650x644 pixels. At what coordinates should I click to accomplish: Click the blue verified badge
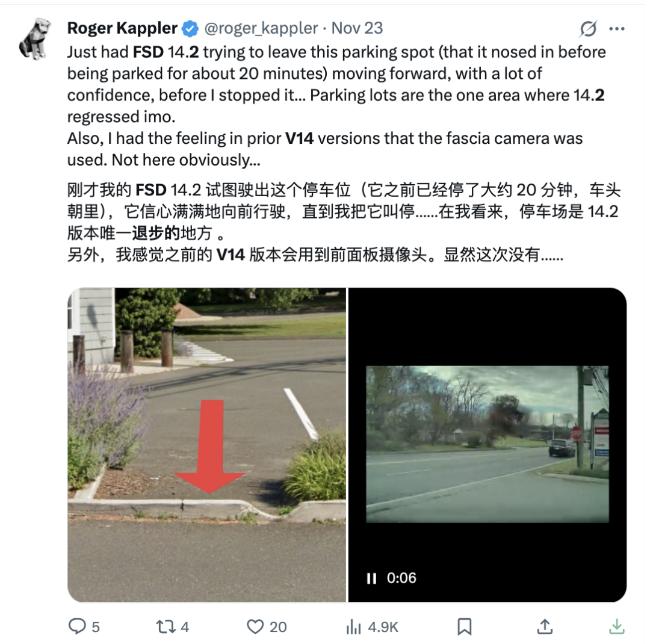pyautogui.click(x=190, y=29)
